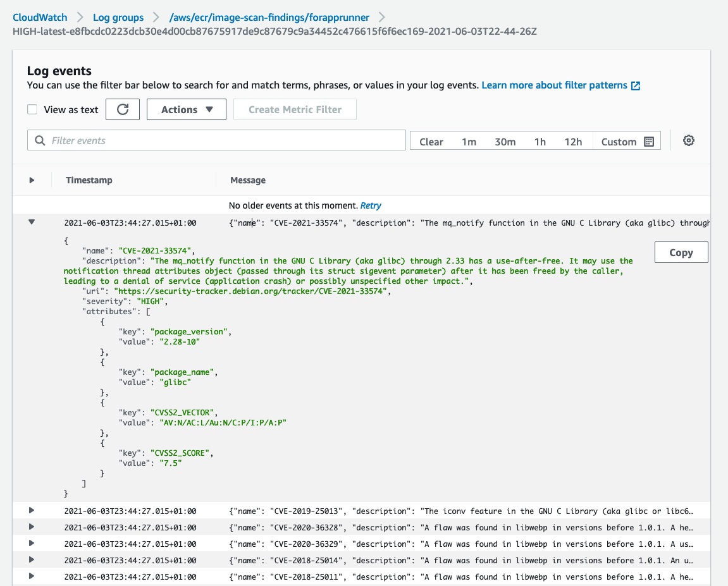
Task: Expand the CVE-2019-25013 log event row
Action: (32, 510)
